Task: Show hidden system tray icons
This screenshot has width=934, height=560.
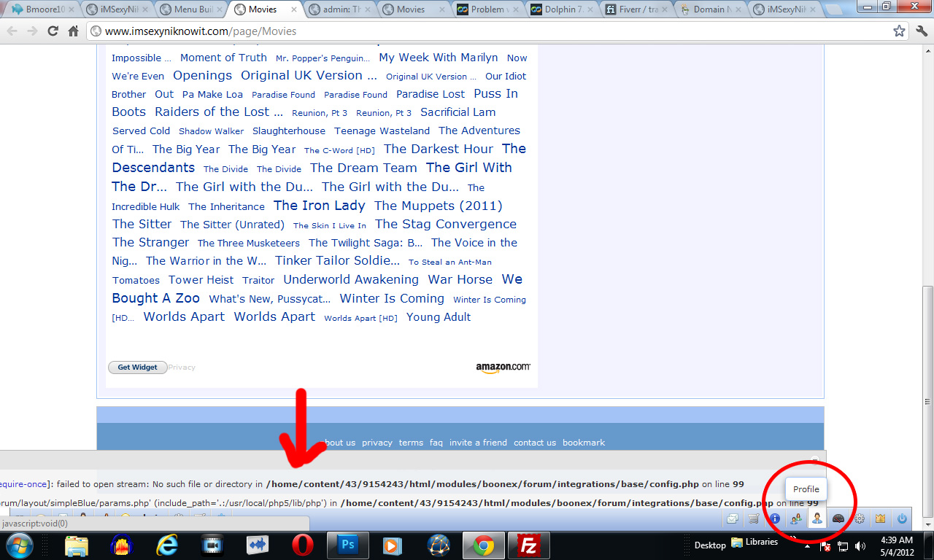Action: (x=808, y=545)
